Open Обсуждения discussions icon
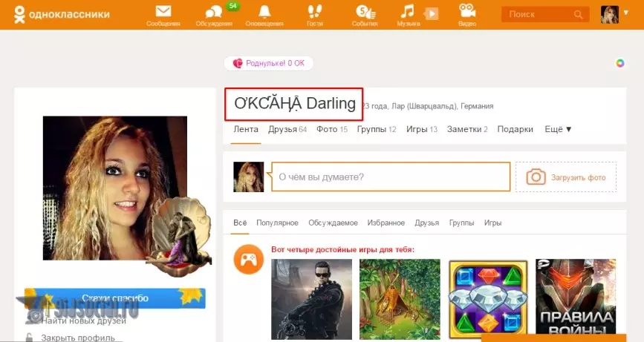 213,13
